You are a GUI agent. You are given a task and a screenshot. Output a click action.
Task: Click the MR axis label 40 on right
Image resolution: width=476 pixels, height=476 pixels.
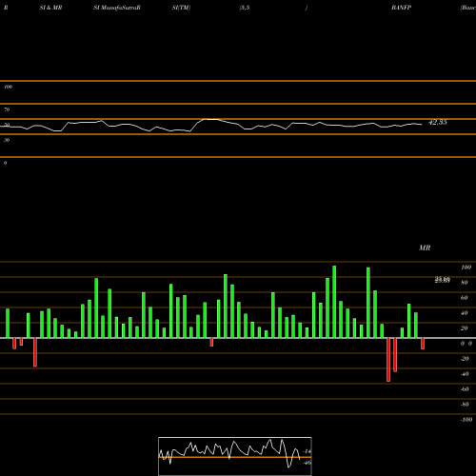[x=465, y=313]
